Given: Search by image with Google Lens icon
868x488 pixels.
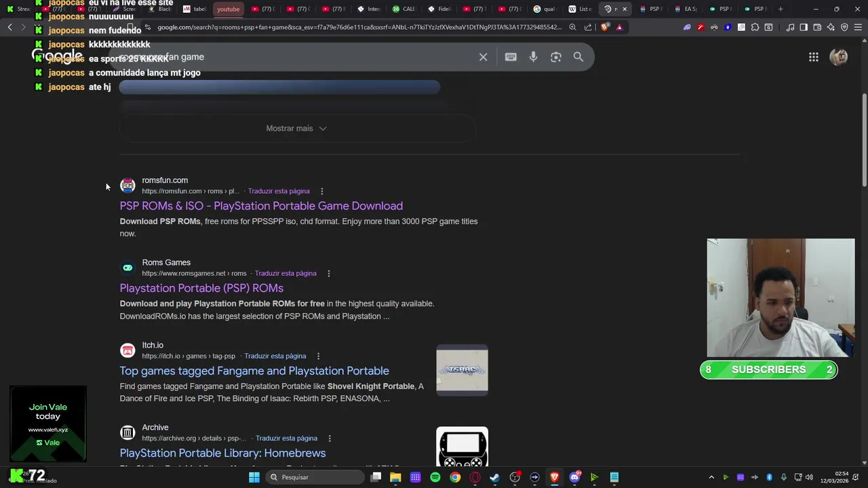Looking at the screenshot, I should coord(556,57).
